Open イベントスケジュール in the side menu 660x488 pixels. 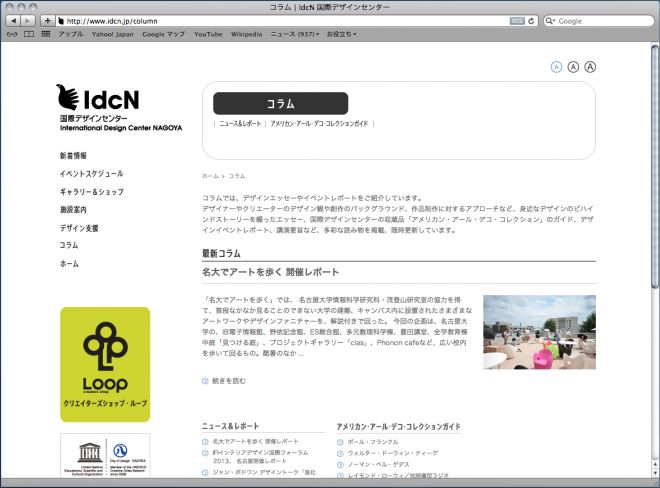92,173
